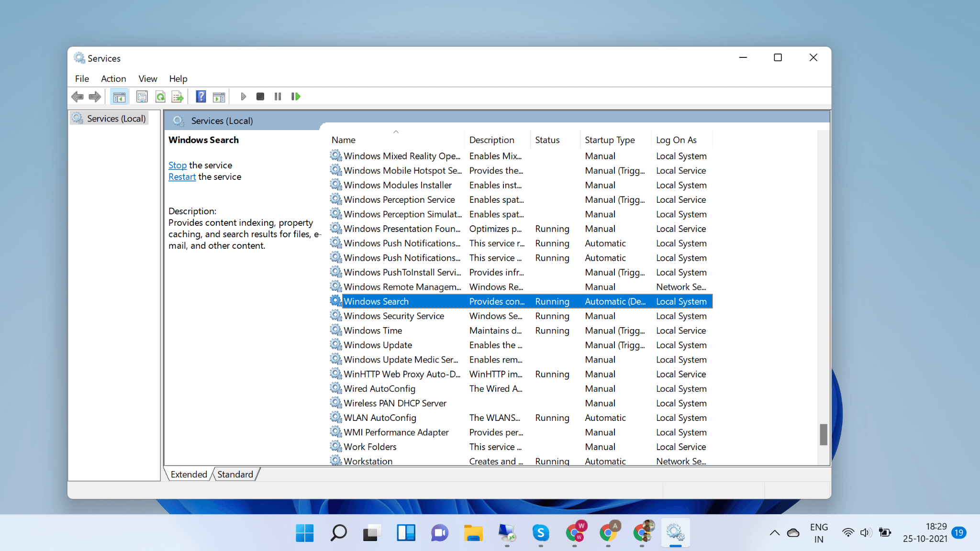Screen dimensions: 980x551
Task: Click the Back navigation arrow
Action: [x=78, y=96]
